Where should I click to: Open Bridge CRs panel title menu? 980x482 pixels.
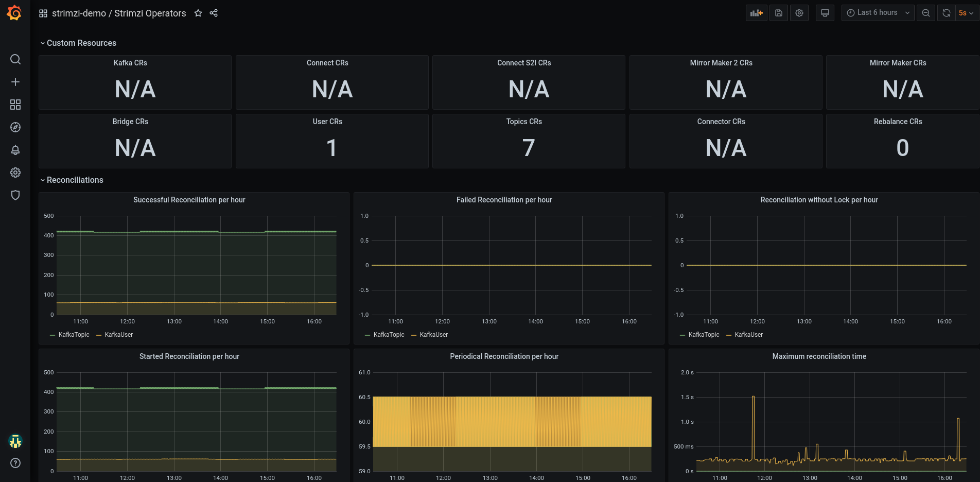(x=130, y=122)
